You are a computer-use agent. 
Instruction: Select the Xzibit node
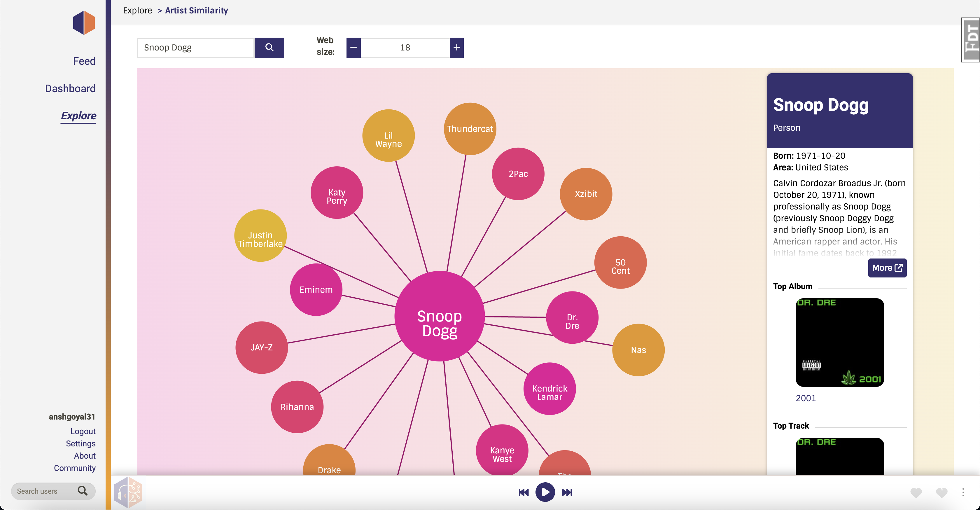click(x=586, y=194)
